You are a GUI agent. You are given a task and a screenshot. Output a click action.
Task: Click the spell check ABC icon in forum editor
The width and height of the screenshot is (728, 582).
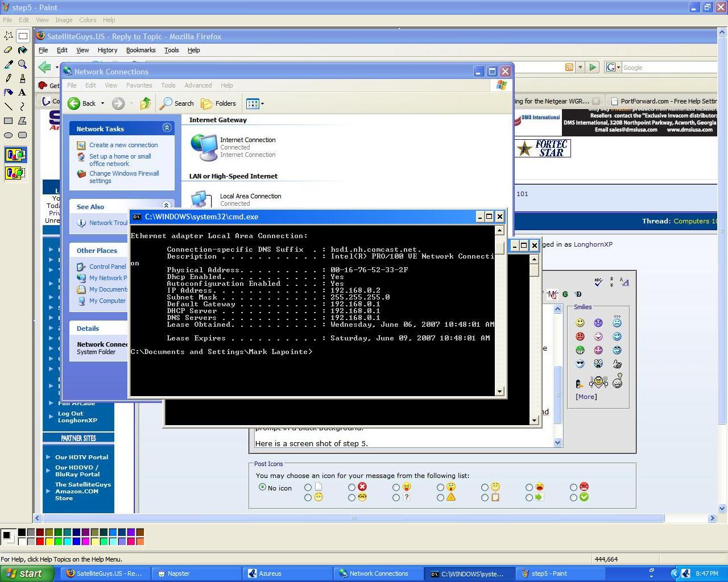tap(598, 282)
